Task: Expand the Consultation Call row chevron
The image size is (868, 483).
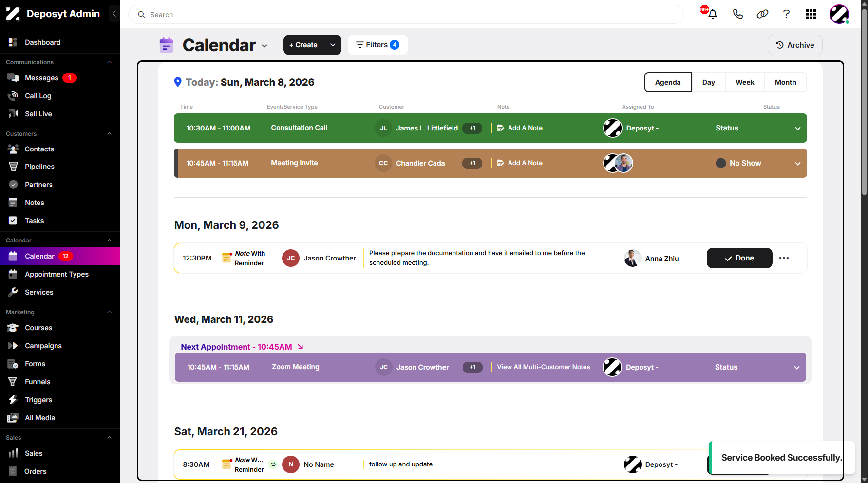Action: coord(798,129)
